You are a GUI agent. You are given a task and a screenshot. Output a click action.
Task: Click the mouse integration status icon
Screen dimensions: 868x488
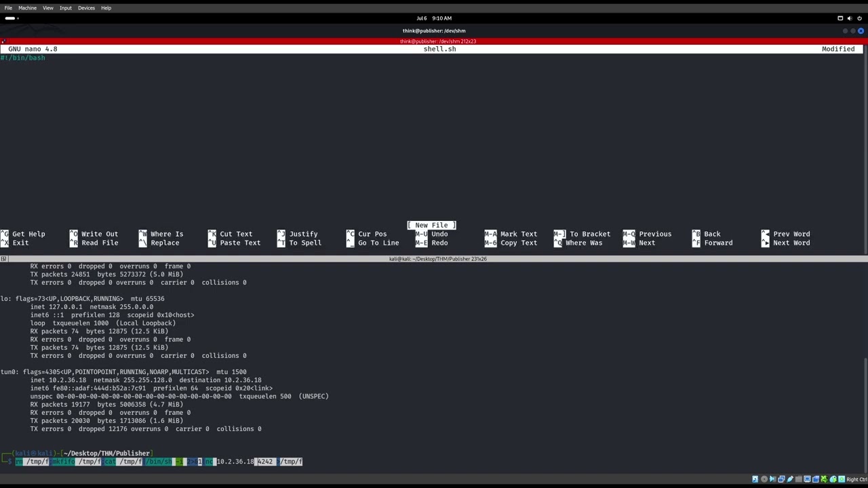point(833,479)
